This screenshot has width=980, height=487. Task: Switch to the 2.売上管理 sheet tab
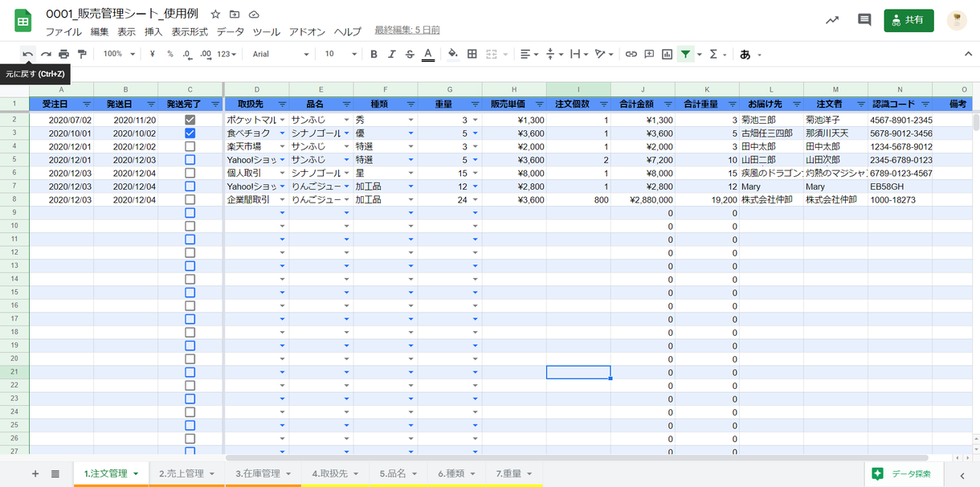186,474
